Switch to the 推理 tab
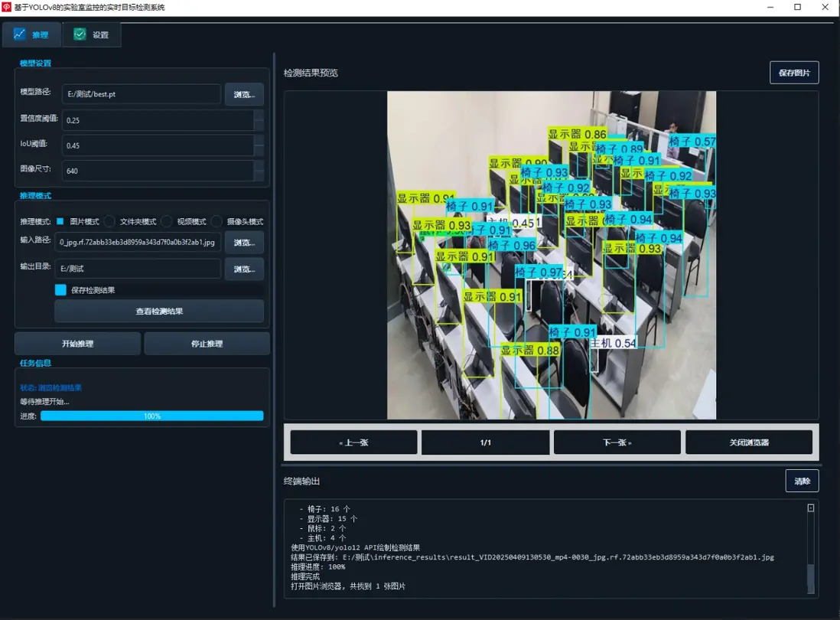The image size is (840, 620). [x=31, y=35]
